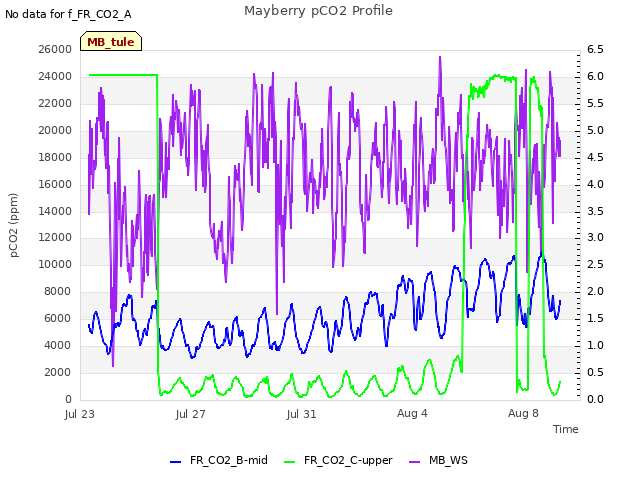Click the 24000 left axis label
640x480 pixels.
(55, 76)
